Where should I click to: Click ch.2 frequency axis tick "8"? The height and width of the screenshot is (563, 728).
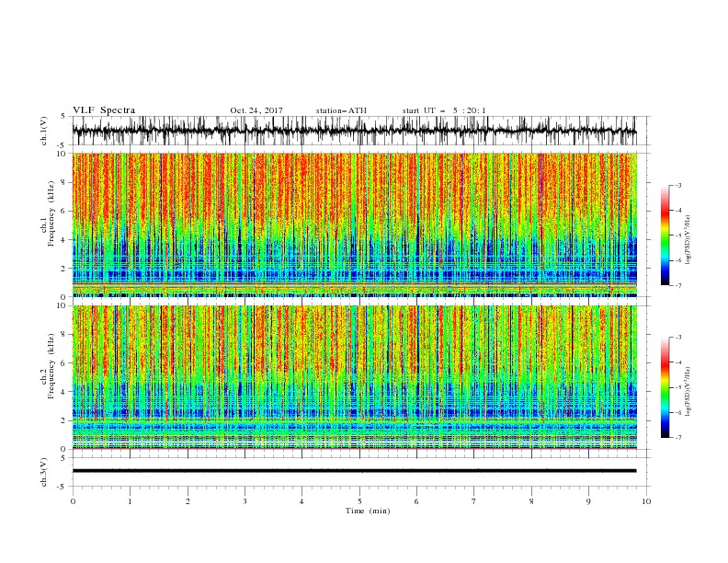64,335
